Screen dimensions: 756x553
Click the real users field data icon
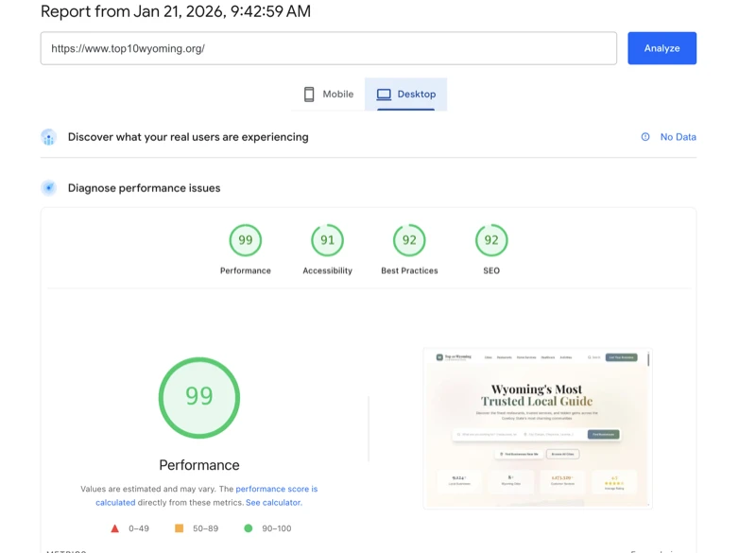[x=48, y=136]
